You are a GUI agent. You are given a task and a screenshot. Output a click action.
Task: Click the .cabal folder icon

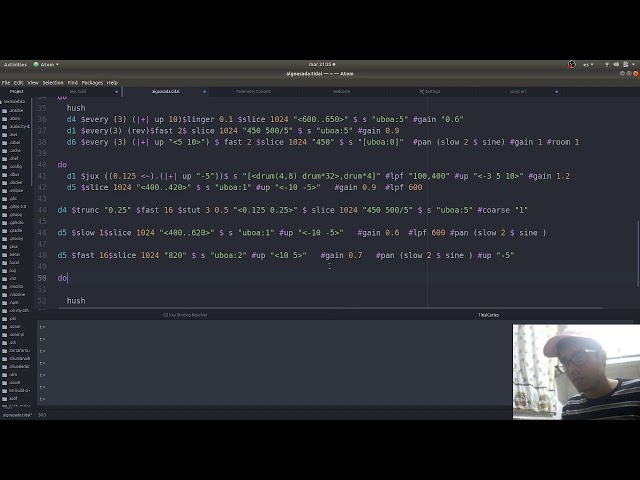pos(4,142)
